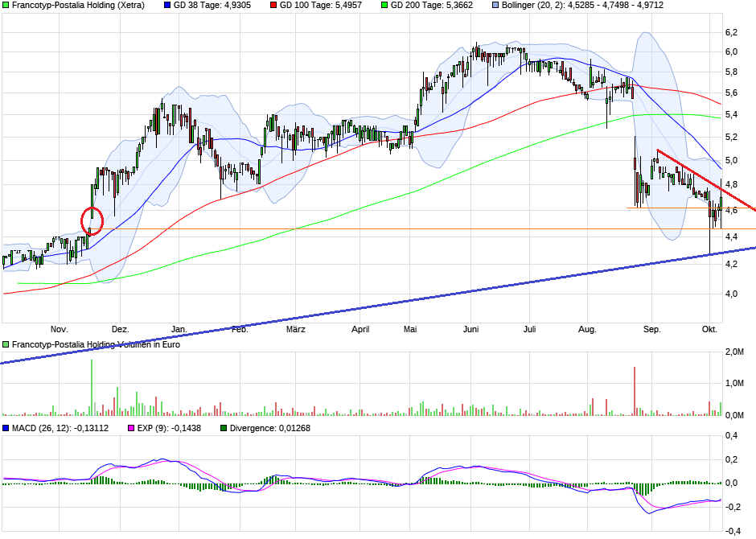
Task: Click the green Francotyp-Postalia Holding legend swatch
Action: click(x=6, y=6)
